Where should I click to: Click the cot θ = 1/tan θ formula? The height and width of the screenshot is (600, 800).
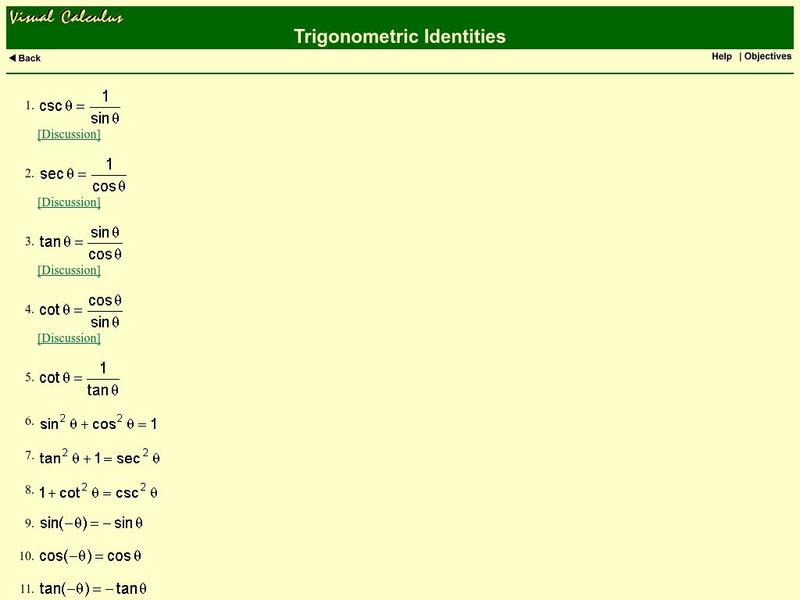(x=79, y=378)
